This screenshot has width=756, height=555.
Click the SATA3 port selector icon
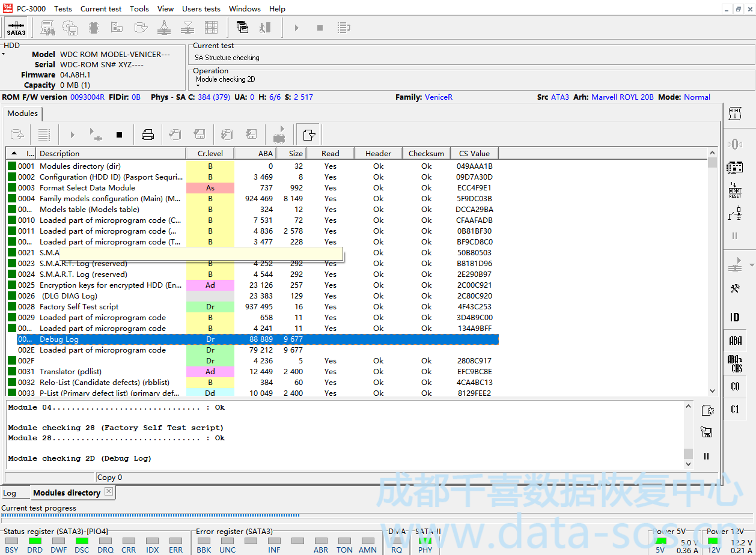click(x=16, y=28)
